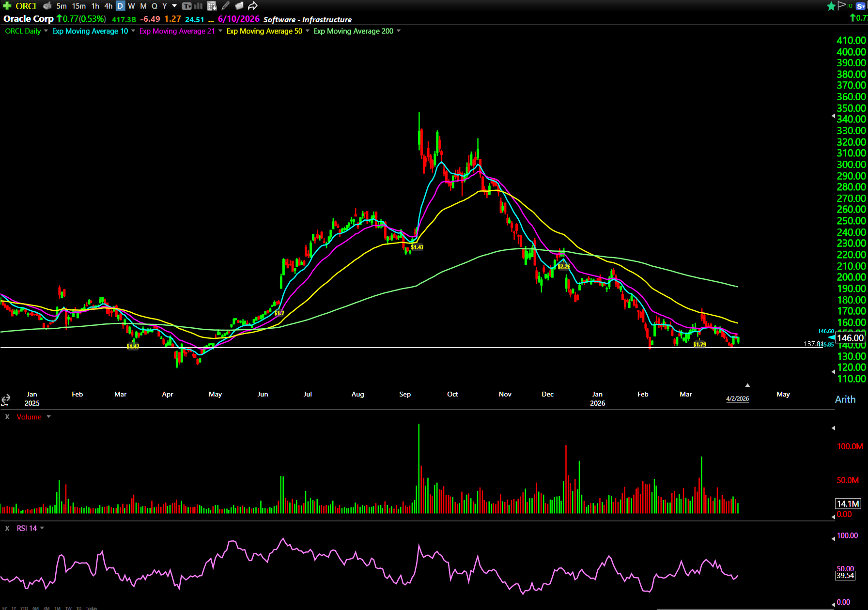Click the flag icon
This screenshot has height=610, width=868.
(842, 6)
